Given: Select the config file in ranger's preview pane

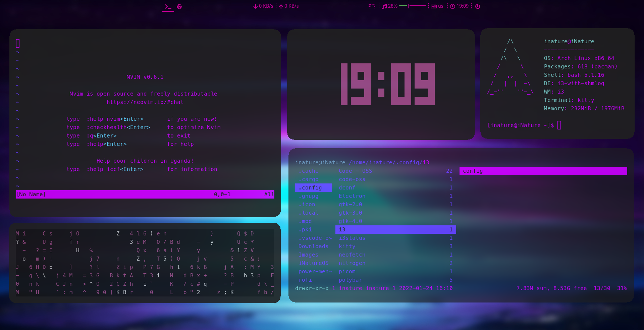Looking at the screenshot, I should coord(543,171).
